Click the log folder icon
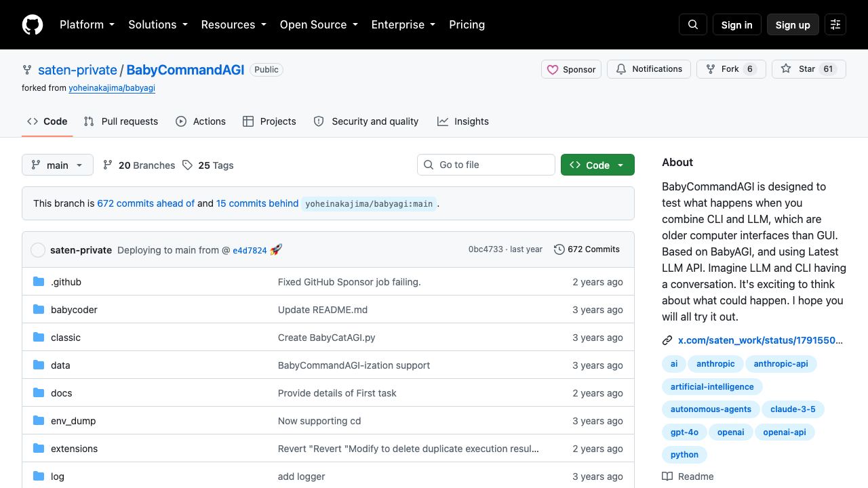This screenshot has height=488, width=868. pyautogui.click(x=39, y=476)
